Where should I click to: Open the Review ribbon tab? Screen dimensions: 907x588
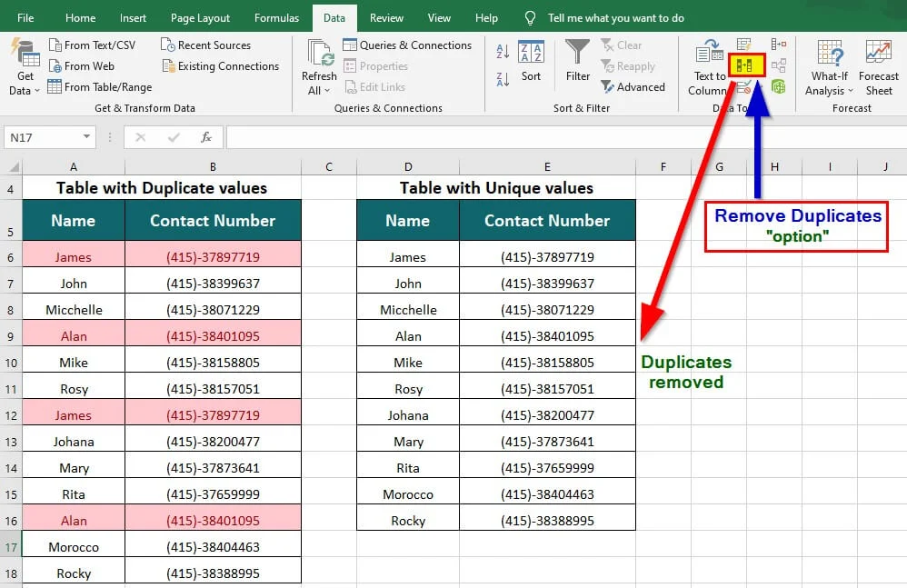(386, 16)
